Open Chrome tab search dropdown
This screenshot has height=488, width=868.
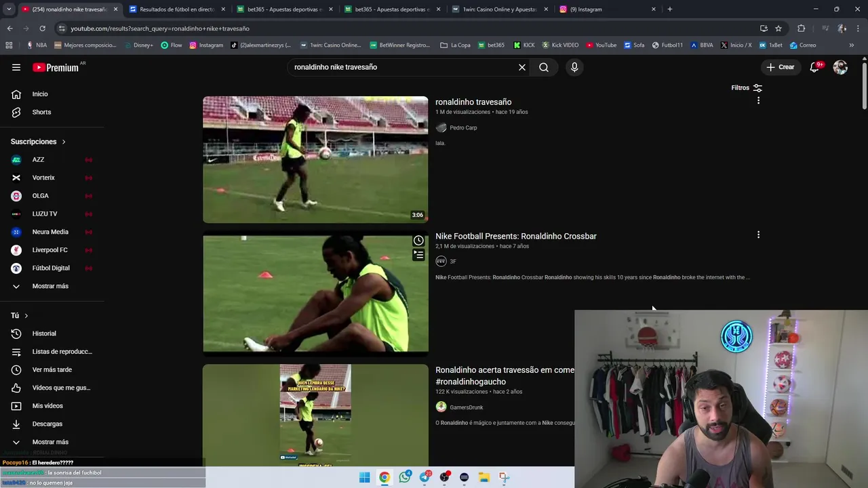click(9, 9)
